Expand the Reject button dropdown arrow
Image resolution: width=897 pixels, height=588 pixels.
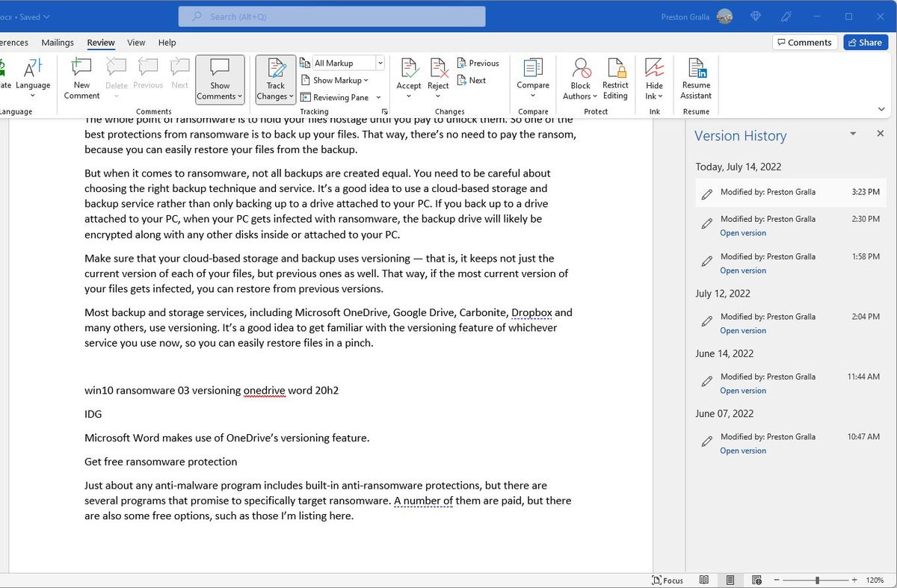point(438,96)
